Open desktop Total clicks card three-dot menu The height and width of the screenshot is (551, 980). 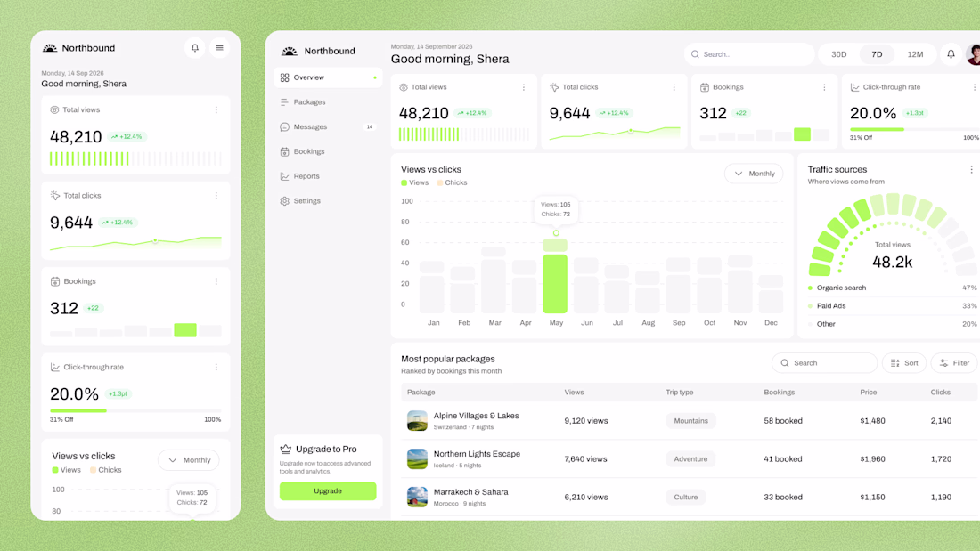point(674,87)
